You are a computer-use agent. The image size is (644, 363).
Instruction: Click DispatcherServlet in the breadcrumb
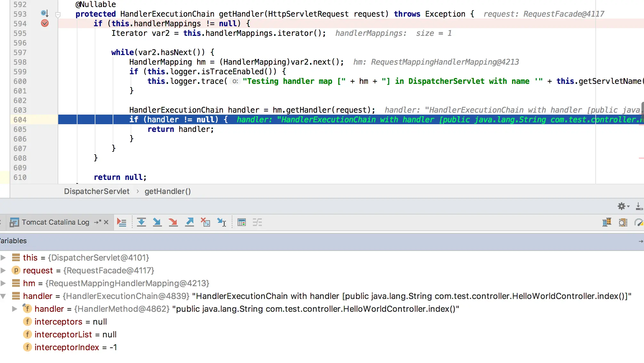[x=97, y=191]
